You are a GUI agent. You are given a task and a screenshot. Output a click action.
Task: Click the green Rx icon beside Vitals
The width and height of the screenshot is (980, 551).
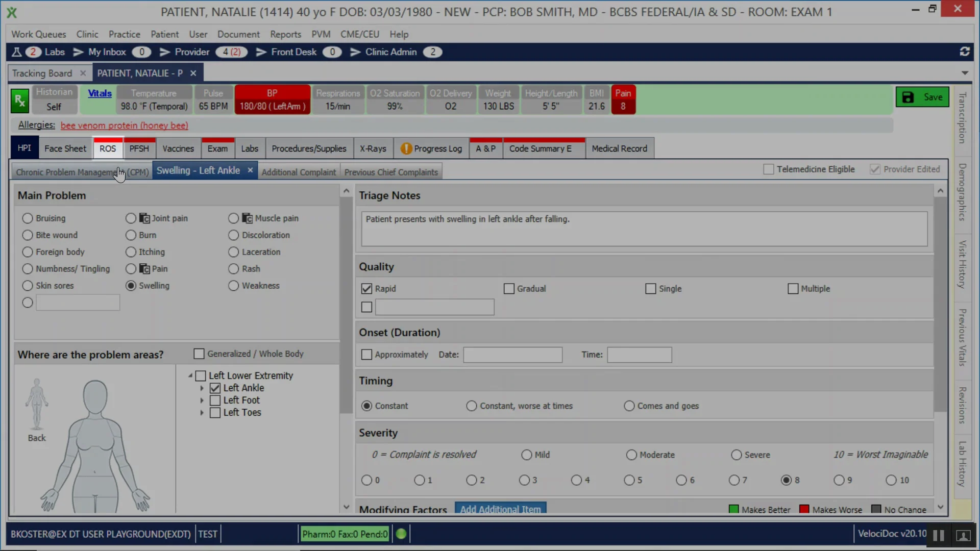[19, 99]
